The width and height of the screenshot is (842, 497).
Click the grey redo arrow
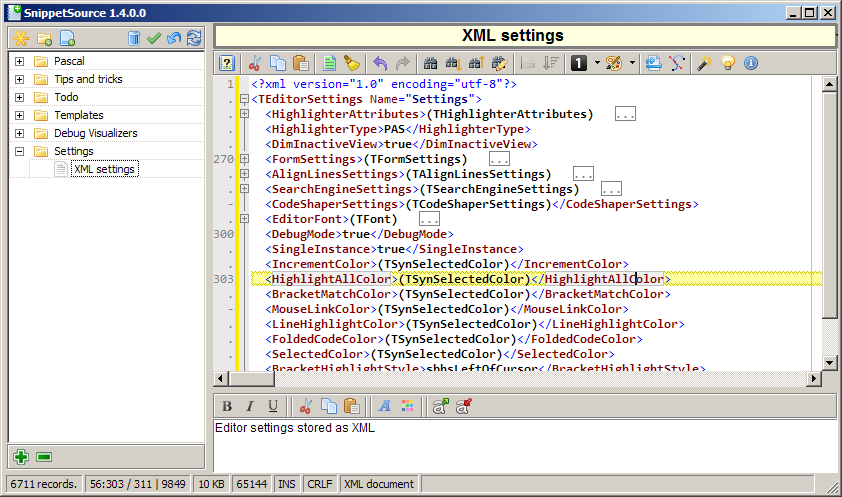[403, 63]
